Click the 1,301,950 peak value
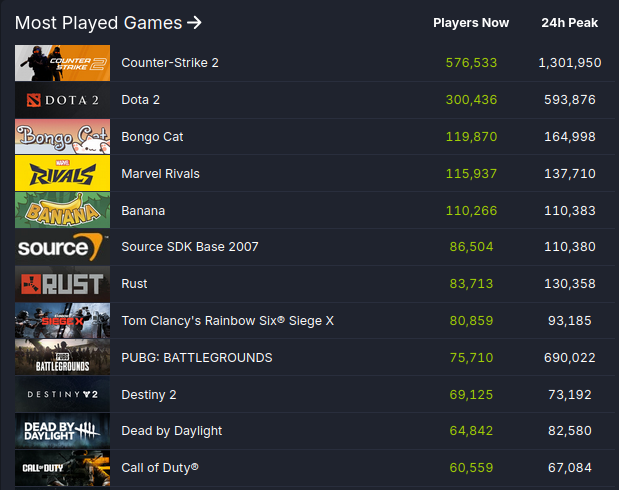Image resolution: width=619 pixels, height=490 pixels. tap(570, 63)
